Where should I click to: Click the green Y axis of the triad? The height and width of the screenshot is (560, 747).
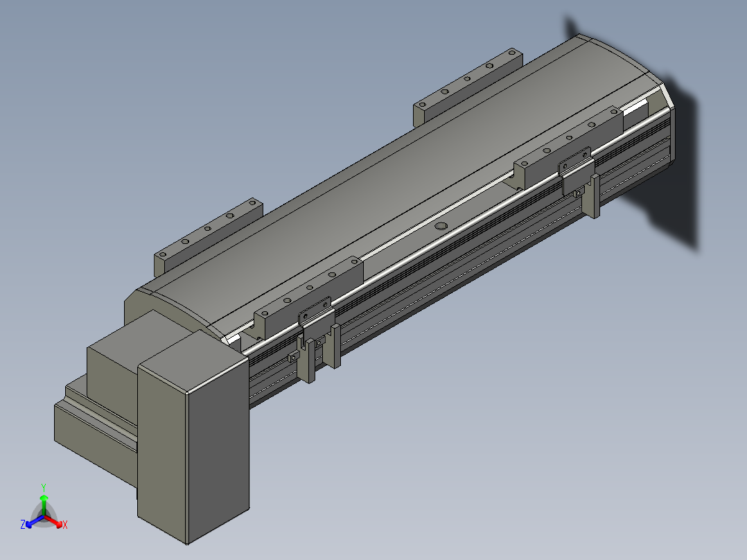(x=44, y=505)
